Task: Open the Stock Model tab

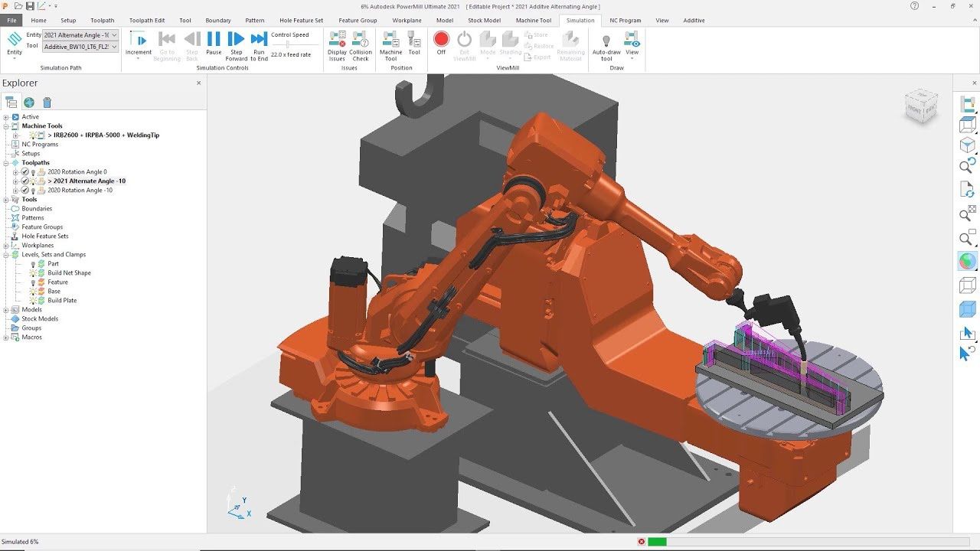Action: pyautogui.click(x=484, y=20)
